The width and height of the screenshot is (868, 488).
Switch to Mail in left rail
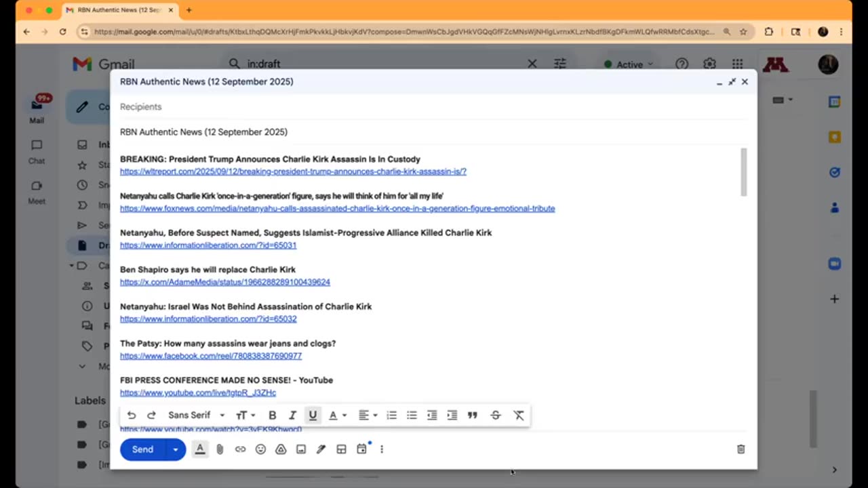click(37, 110)
